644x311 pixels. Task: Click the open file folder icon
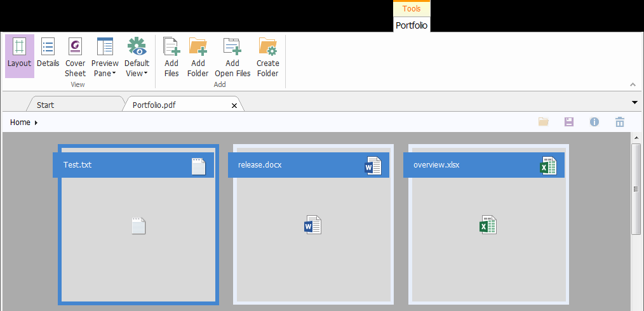[x=544, y=122]
